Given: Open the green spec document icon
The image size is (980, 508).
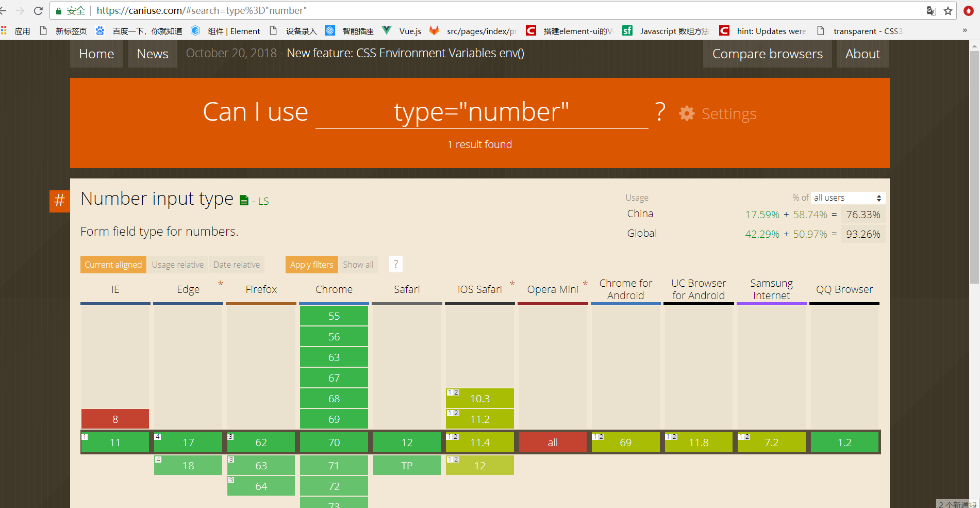Looking at the screenshot, I should 244,200.
